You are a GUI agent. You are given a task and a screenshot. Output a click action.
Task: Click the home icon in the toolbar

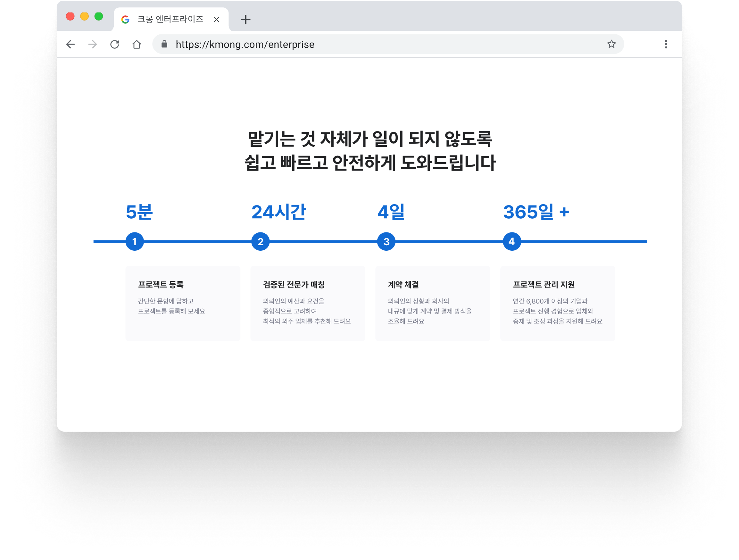pos(136,44)
